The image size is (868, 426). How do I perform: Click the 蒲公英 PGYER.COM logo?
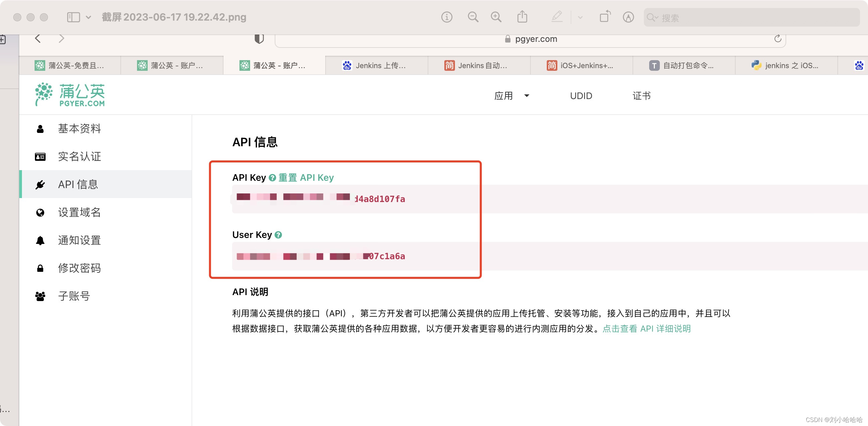(x=70, y=95)
